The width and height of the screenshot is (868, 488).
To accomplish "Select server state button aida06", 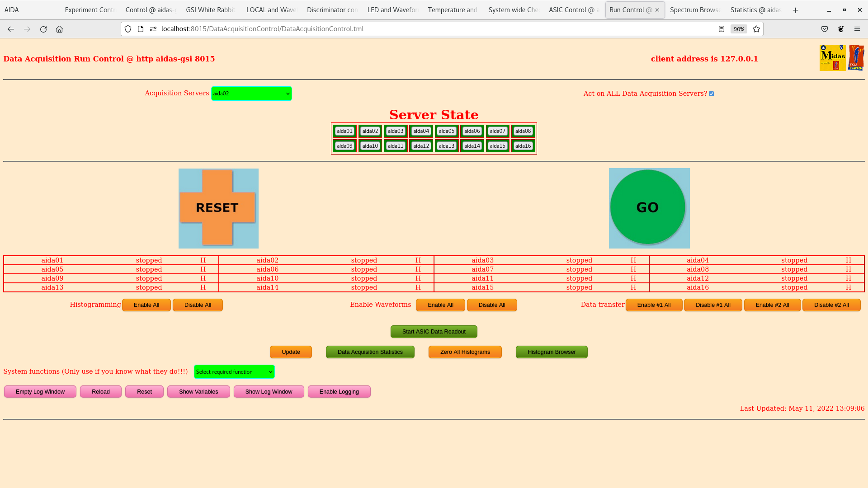I will 472,131.
